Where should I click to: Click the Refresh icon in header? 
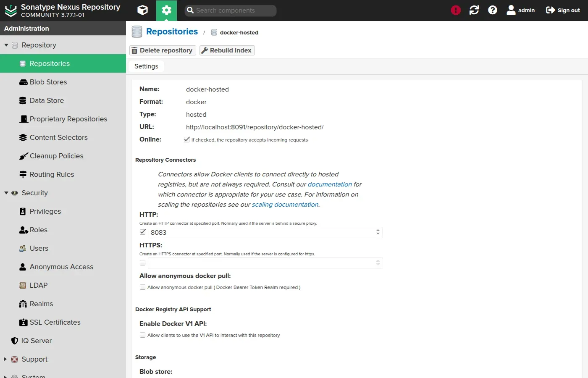click(474, 10)
